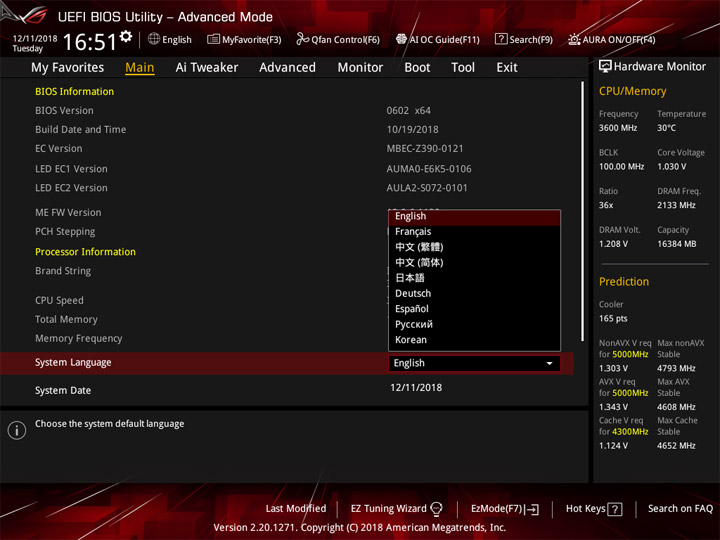Click the 16:51 clock display
This screenshot has height=540, width=720.
[x=90, y=42]
